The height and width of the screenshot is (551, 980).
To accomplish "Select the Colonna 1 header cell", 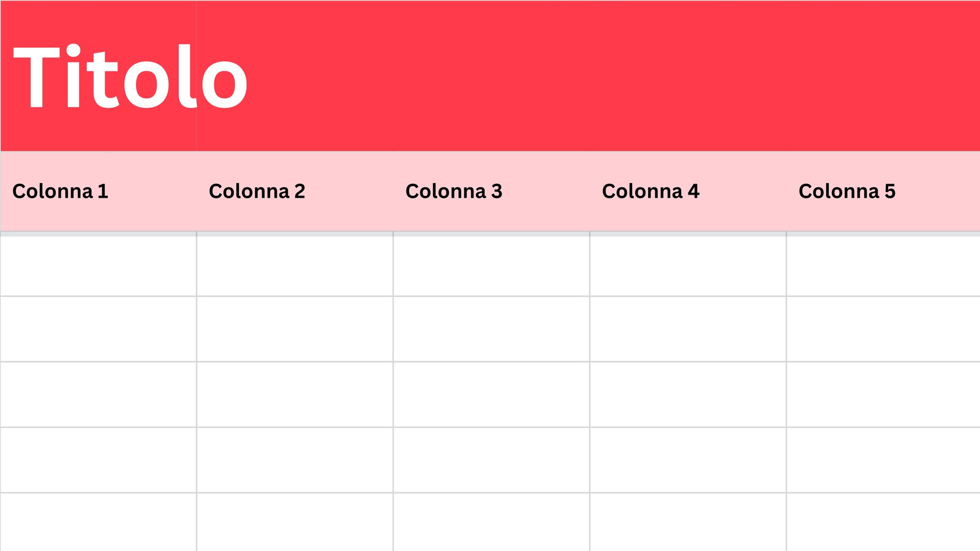I will click(98, 191).
